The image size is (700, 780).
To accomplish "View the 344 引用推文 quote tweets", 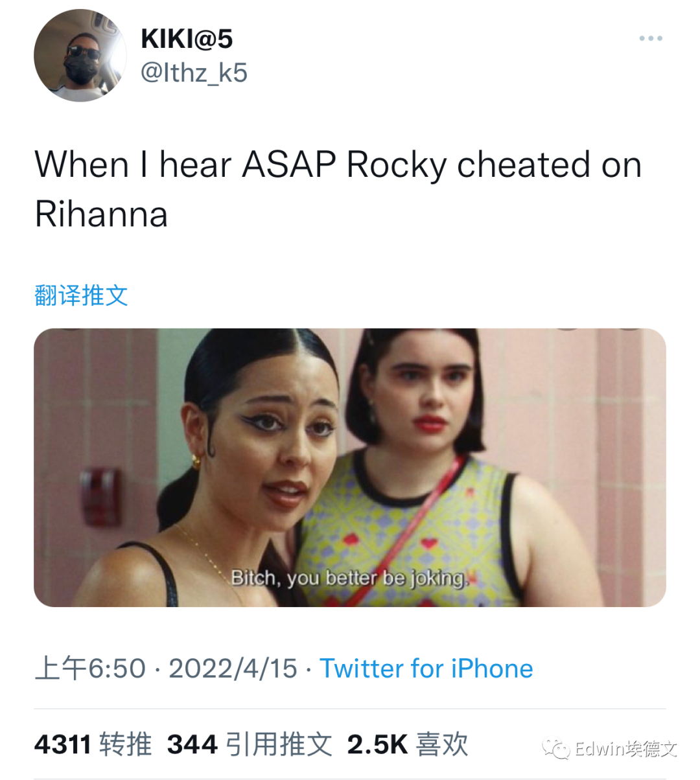I will 250,744.
